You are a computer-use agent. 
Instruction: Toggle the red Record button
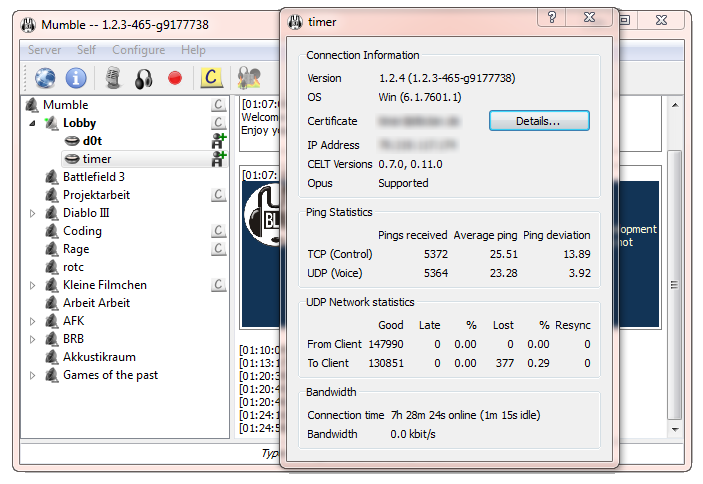[175, 78]
